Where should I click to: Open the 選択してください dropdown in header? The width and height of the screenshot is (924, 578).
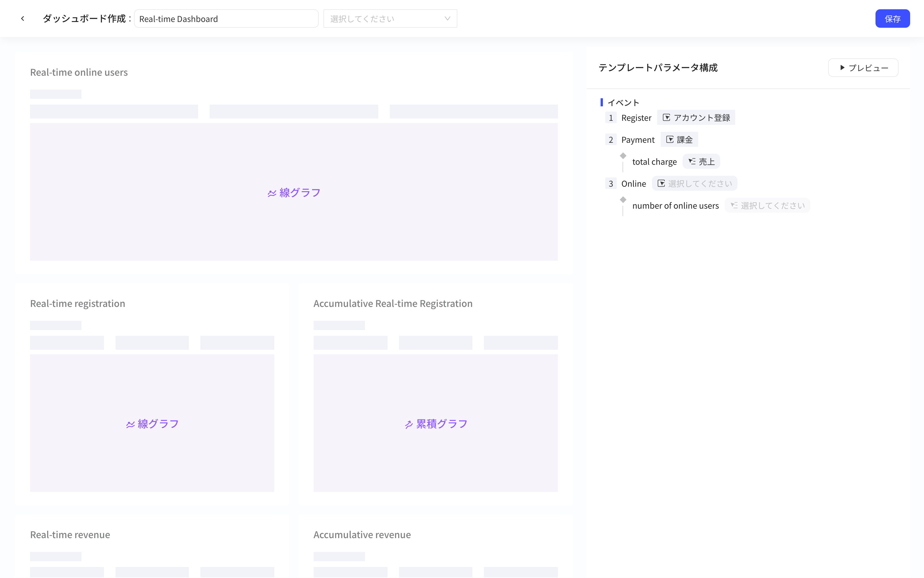click(x=390, y=18)
